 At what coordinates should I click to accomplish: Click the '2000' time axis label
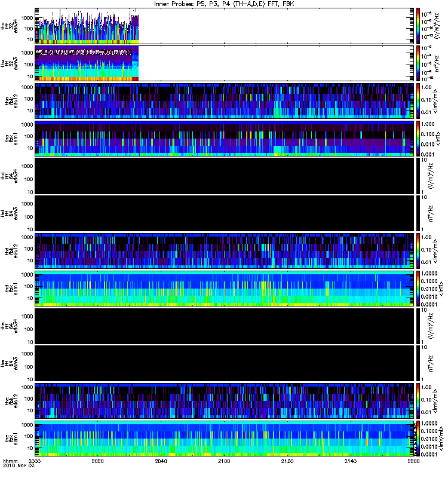coord(35,461)
